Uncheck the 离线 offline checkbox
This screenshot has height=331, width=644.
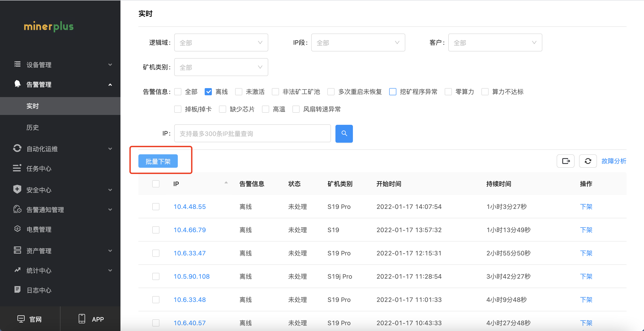tap(208, 92)
